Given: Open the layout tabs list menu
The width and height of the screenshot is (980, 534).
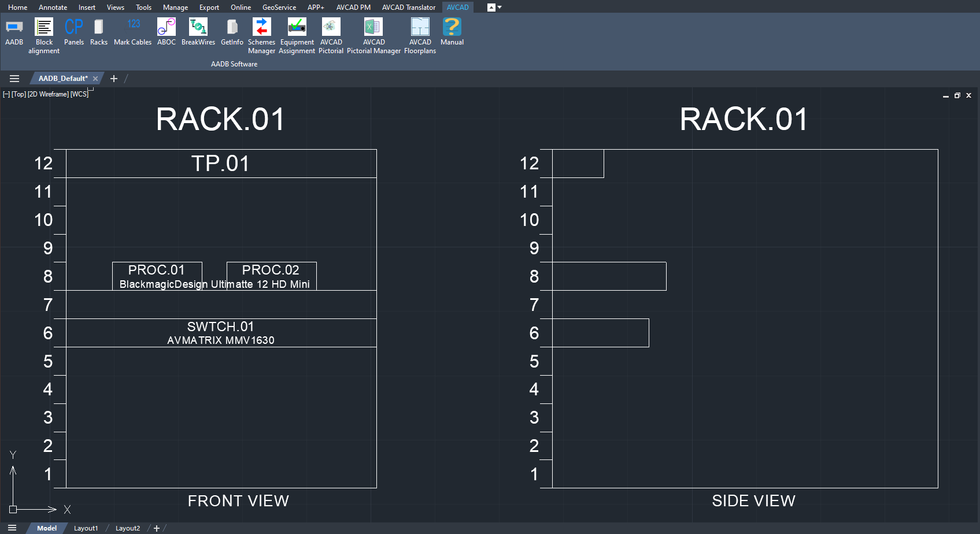Looking at the screenshot, I should coord(12,528).
